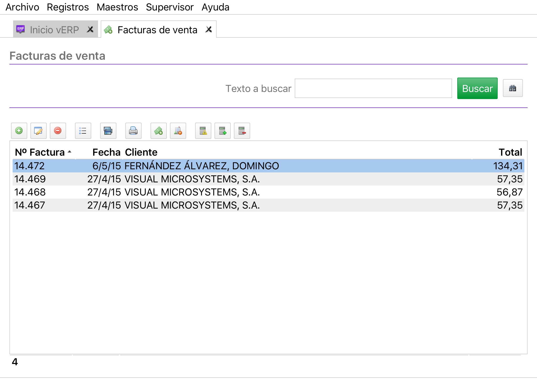Close the Inicio vERP tab
Screen dimensions: 537x392
pyautogui.click(x=90, y=29)
